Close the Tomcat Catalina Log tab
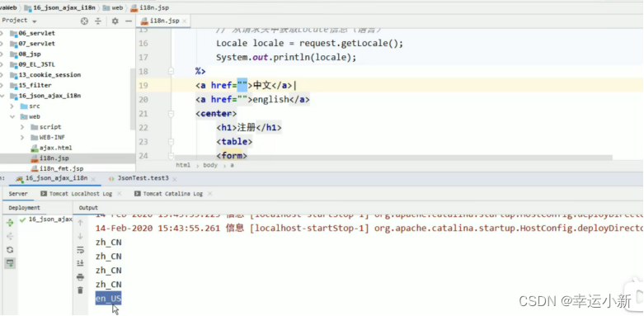The width and height of the screenshot is (644, 316). click(210, 194)
